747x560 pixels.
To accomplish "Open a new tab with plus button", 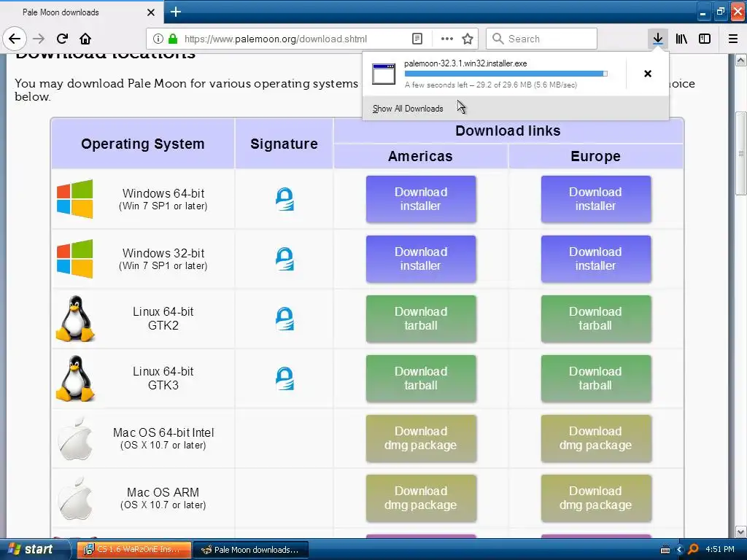I will coord(176,12).
